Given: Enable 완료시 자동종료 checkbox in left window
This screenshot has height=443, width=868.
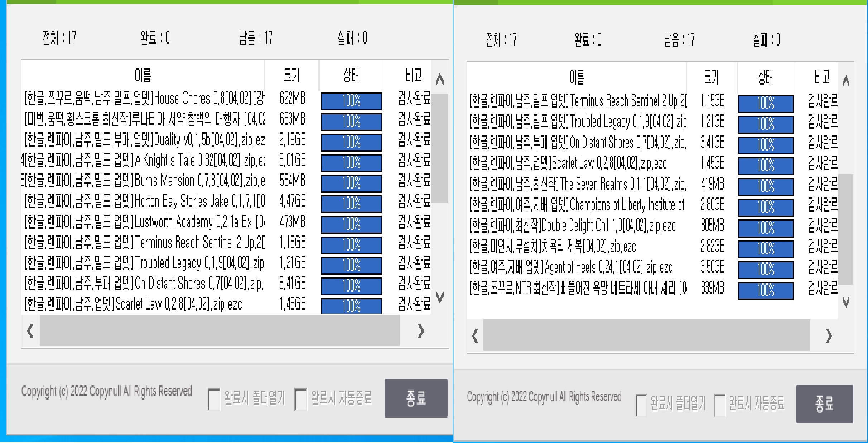Looking at the screenshot, I should coord(300,399).
